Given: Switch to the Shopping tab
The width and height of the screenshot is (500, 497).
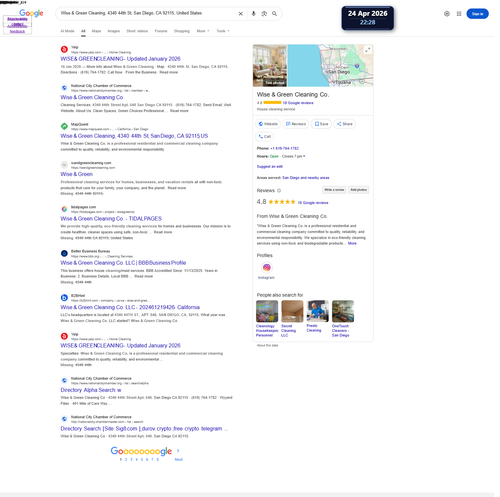Looking at the screenshot, I should (182, 31).
